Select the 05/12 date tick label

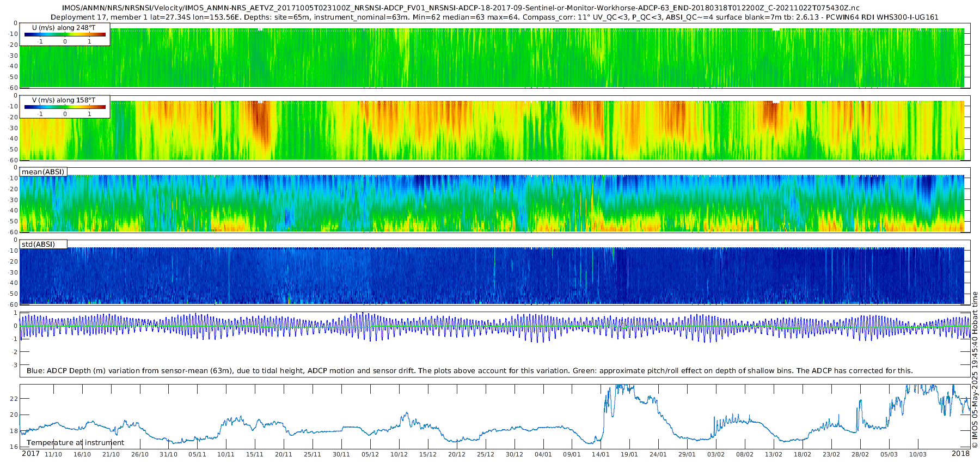pos(370,454)
